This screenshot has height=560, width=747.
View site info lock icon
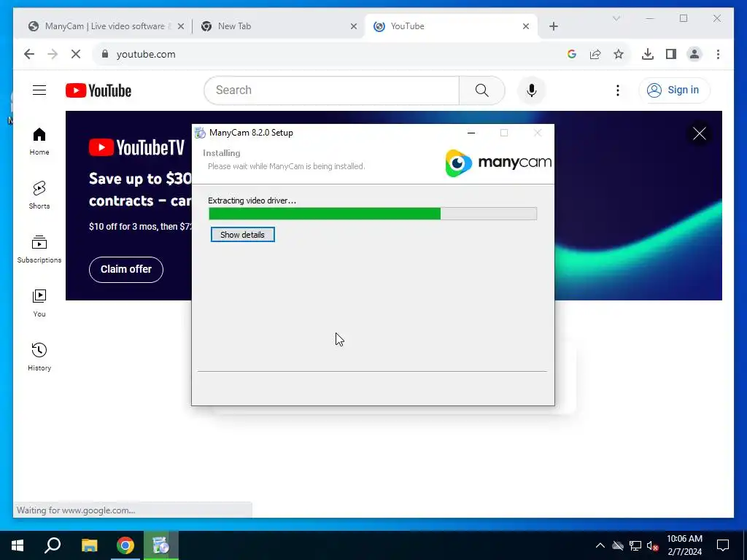coord(105,54)
